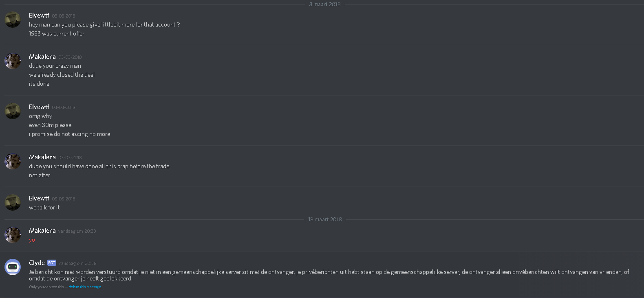Click the failed red "yo" message

tap(32, 240)
